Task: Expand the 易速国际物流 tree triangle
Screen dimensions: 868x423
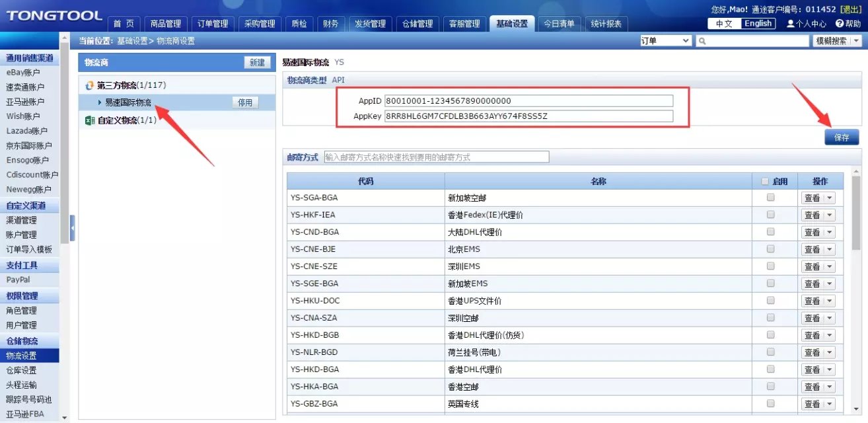Action: (x=100, y=102)
